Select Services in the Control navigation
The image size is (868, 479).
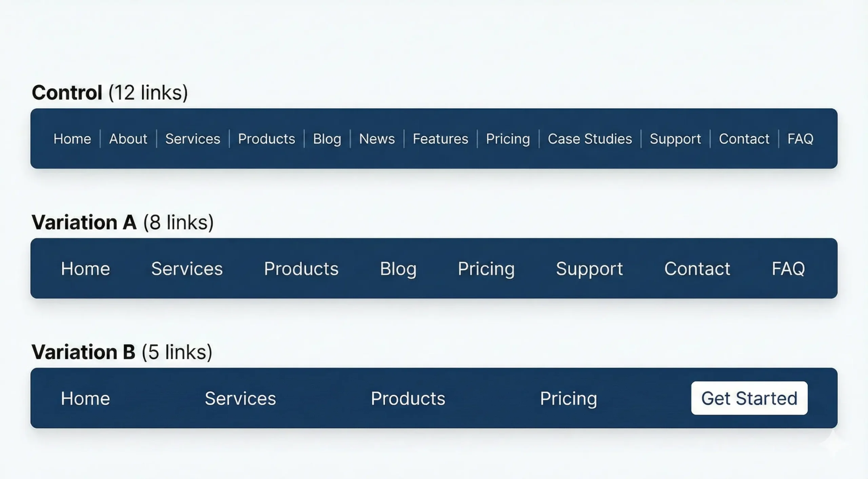[193, 139]
